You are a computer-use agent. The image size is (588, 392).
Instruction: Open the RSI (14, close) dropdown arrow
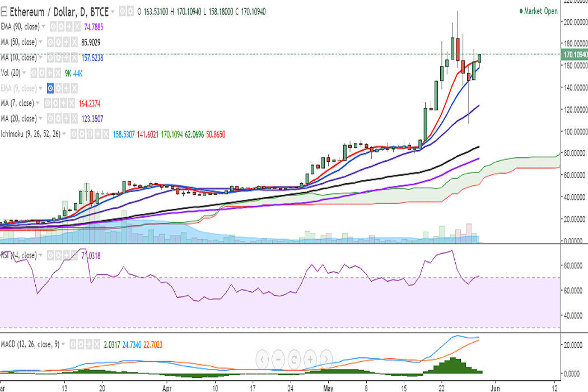pos(40,255)
